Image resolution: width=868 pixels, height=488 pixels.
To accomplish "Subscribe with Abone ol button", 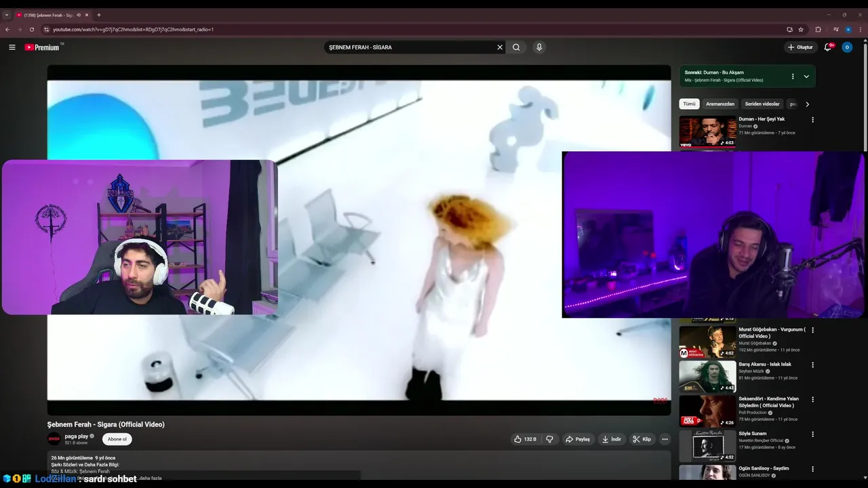I will pyautogui.click(x=117, y=439).
